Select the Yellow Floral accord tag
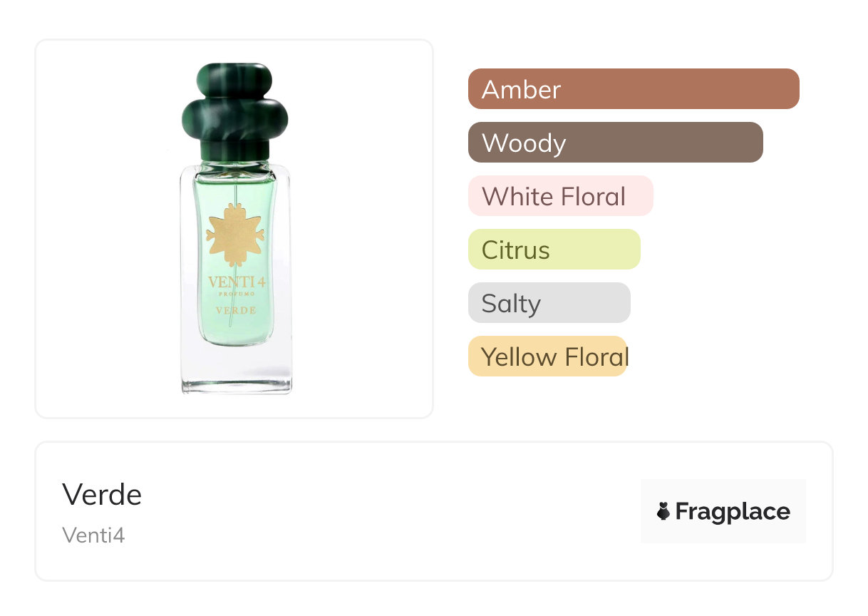Viewport: 868px width, 616px height. [547, 356]
